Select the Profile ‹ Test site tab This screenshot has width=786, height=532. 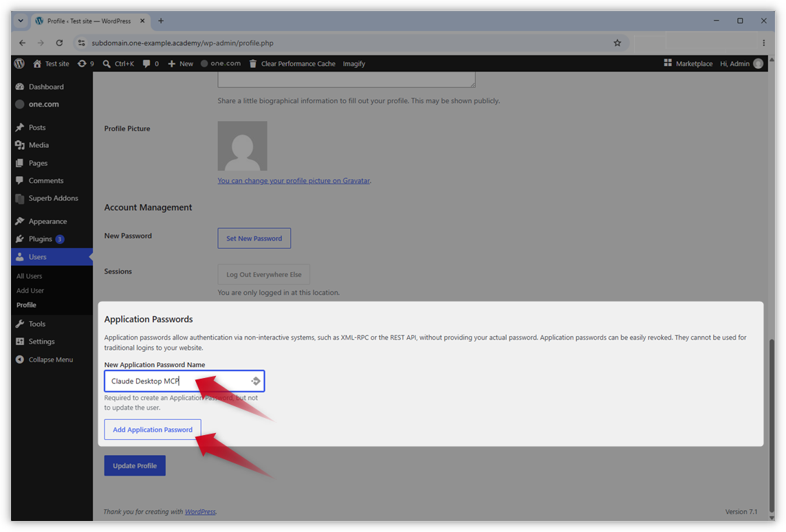click(89, 21)
